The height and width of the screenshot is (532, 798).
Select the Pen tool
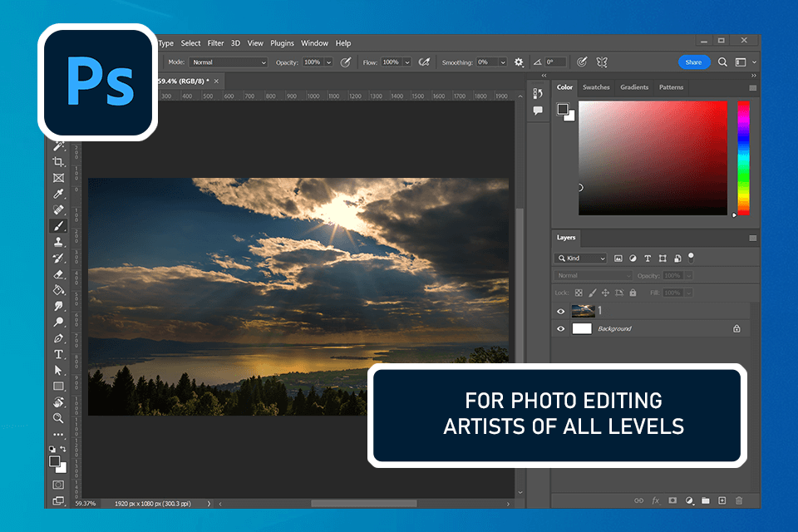58,338
